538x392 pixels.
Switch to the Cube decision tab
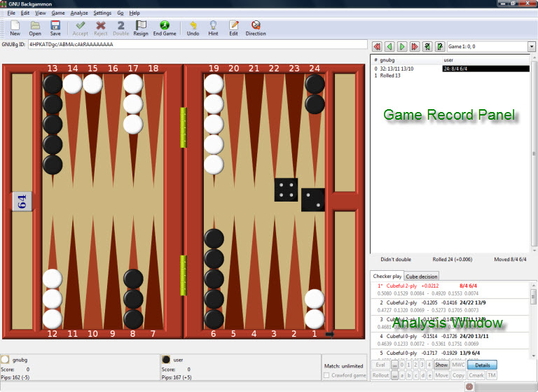click(x=422, y=276)
